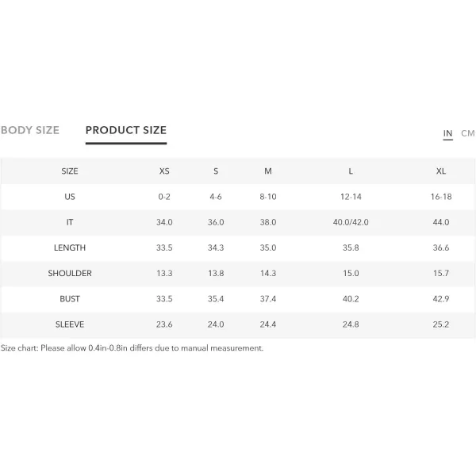Click the S column header
Image resolution: width=476 pixels, height=476 pixels.
point(216,171)
